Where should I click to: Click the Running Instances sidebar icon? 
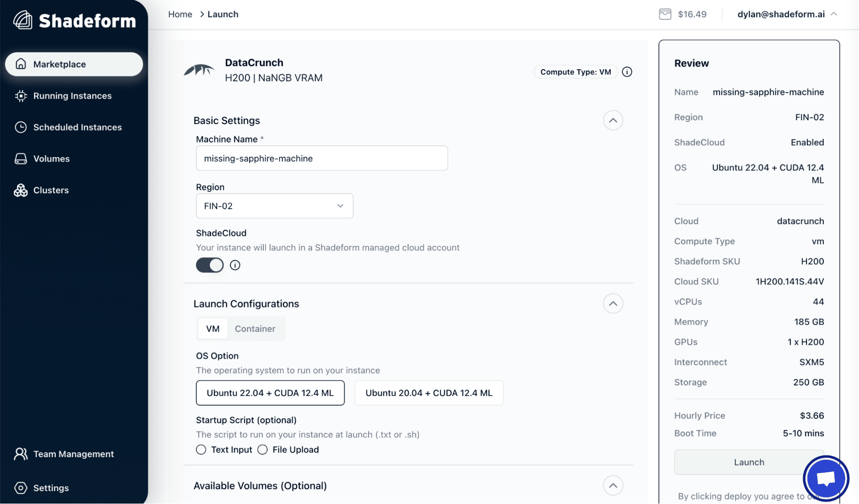tap(20, 96)
